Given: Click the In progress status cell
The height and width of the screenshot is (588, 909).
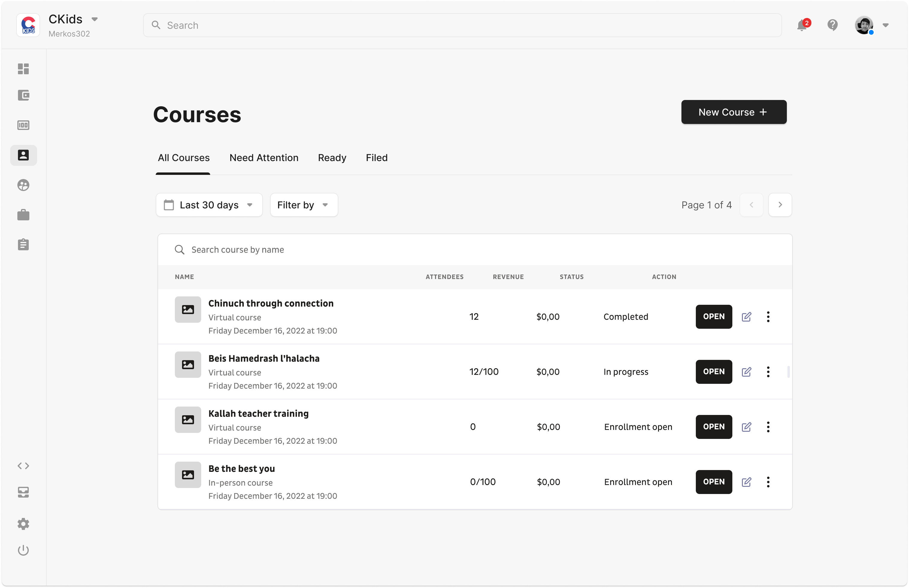Looking at the screenshot, I should point(626,372).
